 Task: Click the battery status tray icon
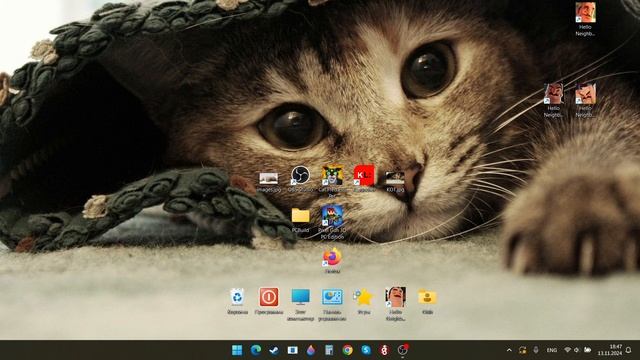click(x=587, y=350)
